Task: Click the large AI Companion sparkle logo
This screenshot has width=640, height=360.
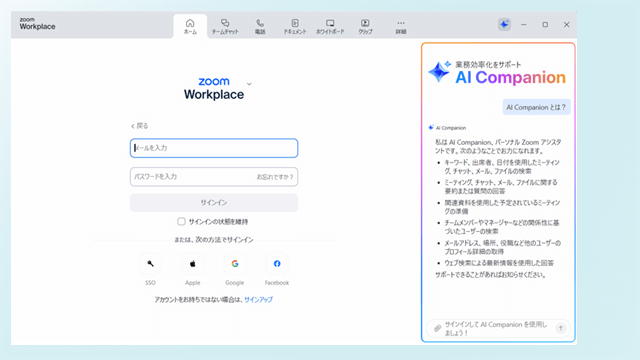Action: 440,71
